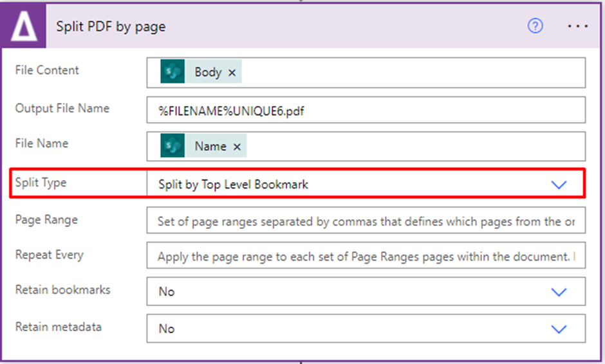Select the Body dynamic content token
Screen dimensions: 605x364
pos(207,72)
